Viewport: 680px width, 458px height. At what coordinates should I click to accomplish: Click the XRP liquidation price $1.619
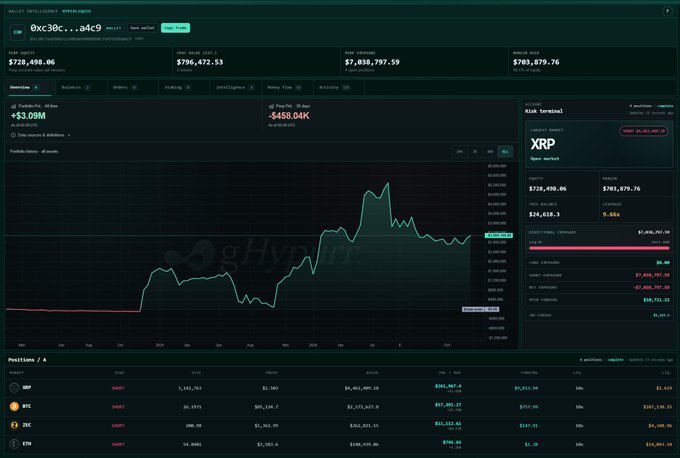pyautogui.click(x=664, y=388)
